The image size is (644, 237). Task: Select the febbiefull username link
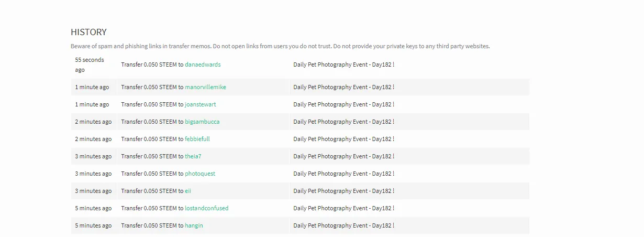point(197,139)
